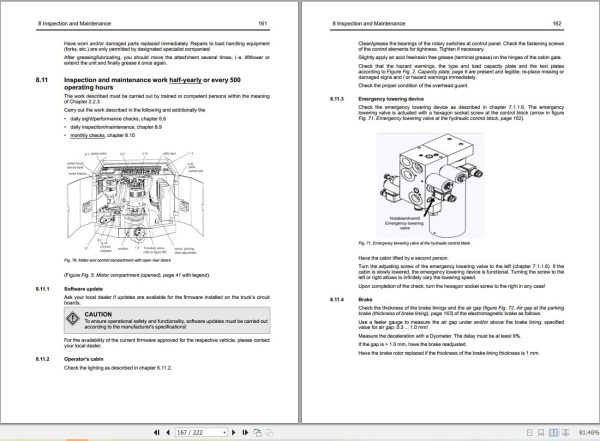Click page number 161 in header
600x441 pixels.
tap(262, 23)
